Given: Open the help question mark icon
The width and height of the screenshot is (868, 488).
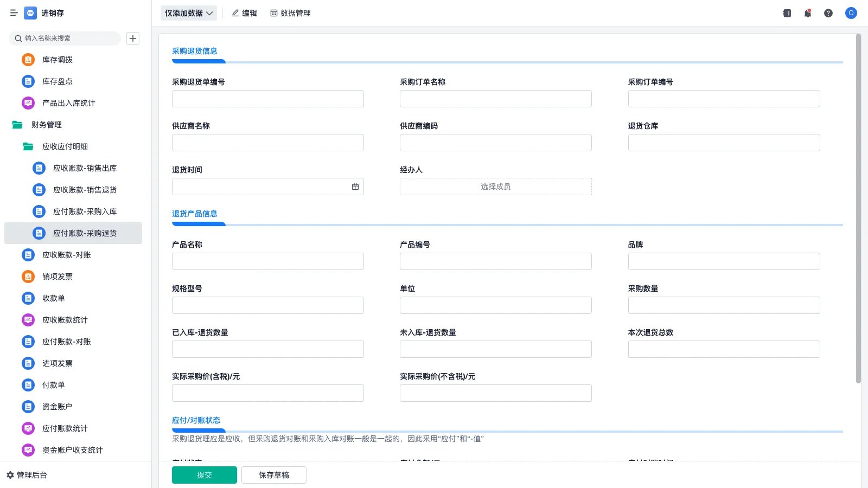Looking at the screenshot, I should [828, 13].
